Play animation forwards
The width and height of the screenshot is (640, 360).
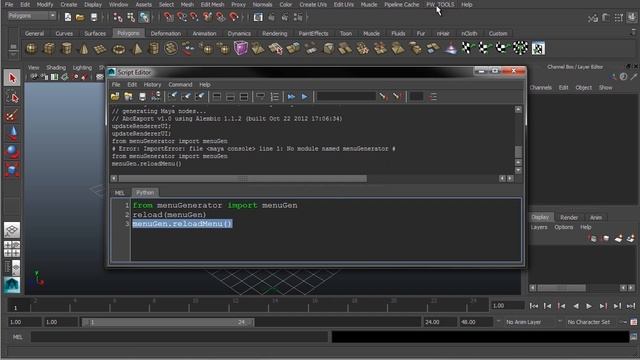tap(589, 306)
